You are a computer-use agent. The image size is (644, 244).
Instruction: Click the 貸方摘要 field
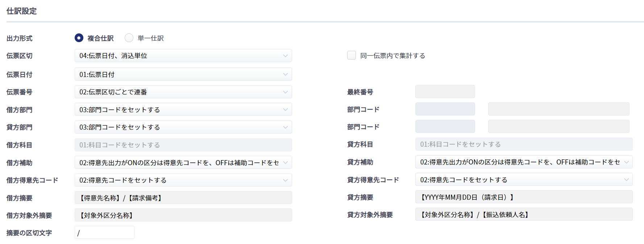pos(524,197)
